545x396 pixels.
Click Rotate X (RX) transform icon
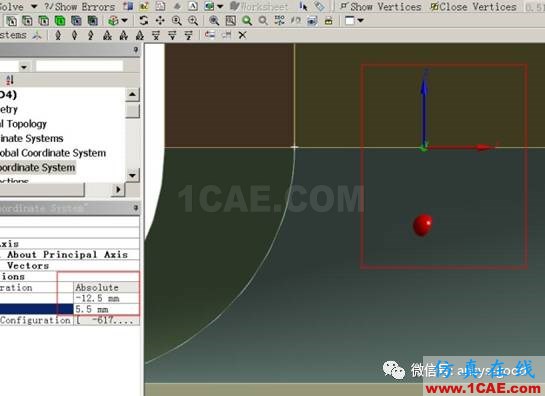pyautogui.click(x=107, y=35)
